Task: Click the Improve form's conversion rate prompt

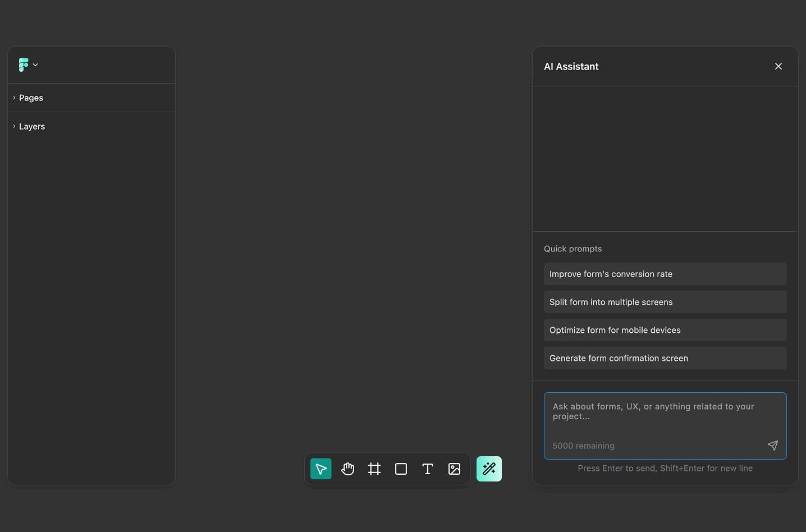Action: coord(665,273)
